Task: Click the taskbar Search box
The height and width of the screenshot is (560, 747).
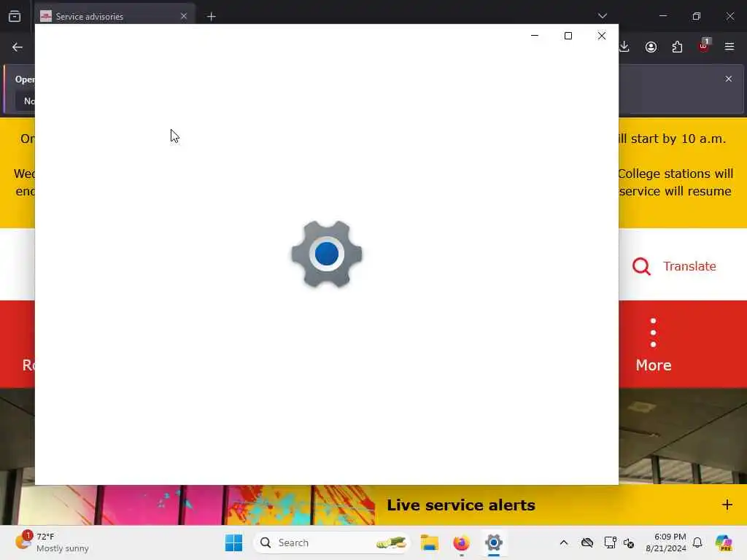Action: tap(332, 542)
